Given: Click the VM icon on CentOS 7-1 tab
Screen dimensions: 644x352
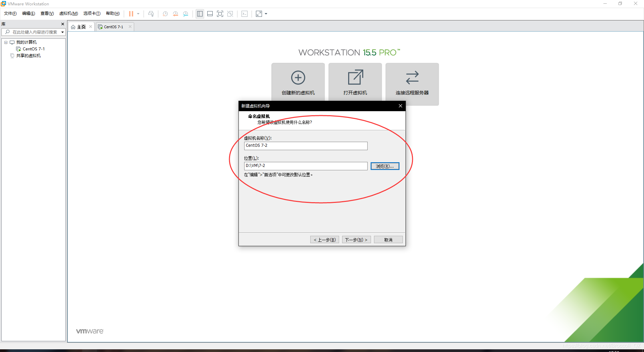Looking at the screenshot, I should (100, 27).
